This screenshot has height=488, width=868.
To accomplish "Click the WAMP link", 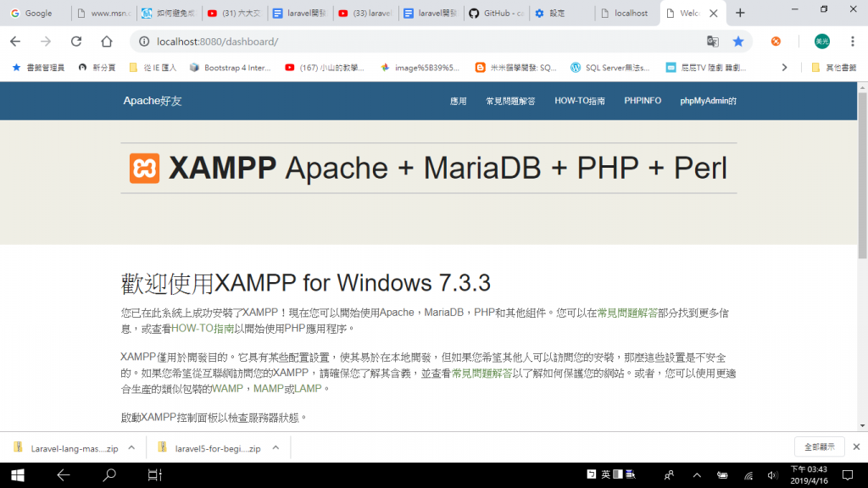I will pos(227,389).
